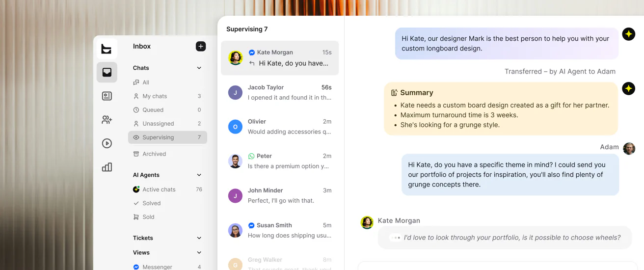Screen dimensions: 644x270
Task: Click Adam's message about portfolio
Action: (510, 175)
